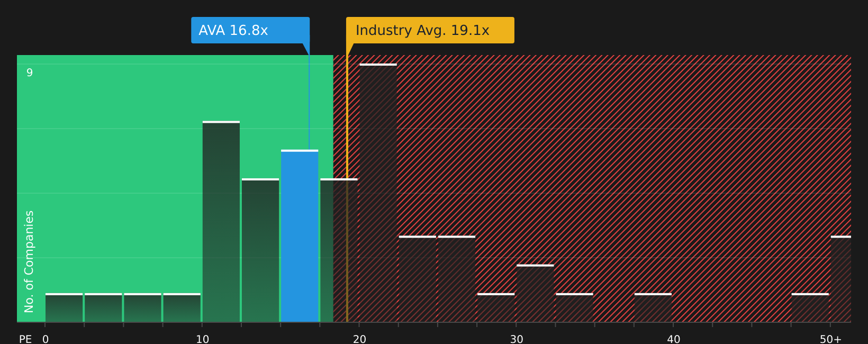Click the bar at PE 30 to 32.5
The height and width of the screenshot is (344, 868).
(x=535, y=293)
